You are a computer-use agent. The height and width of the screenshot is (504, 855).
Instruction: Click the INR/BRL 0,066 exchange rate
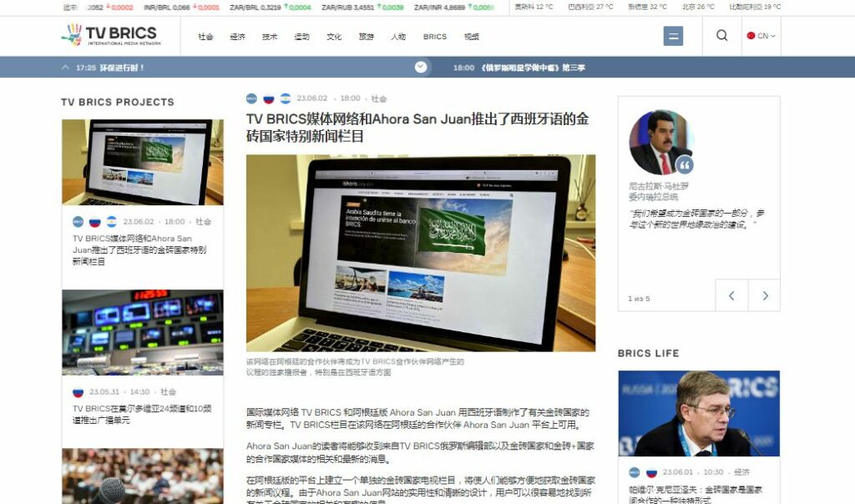click(181, 7)
